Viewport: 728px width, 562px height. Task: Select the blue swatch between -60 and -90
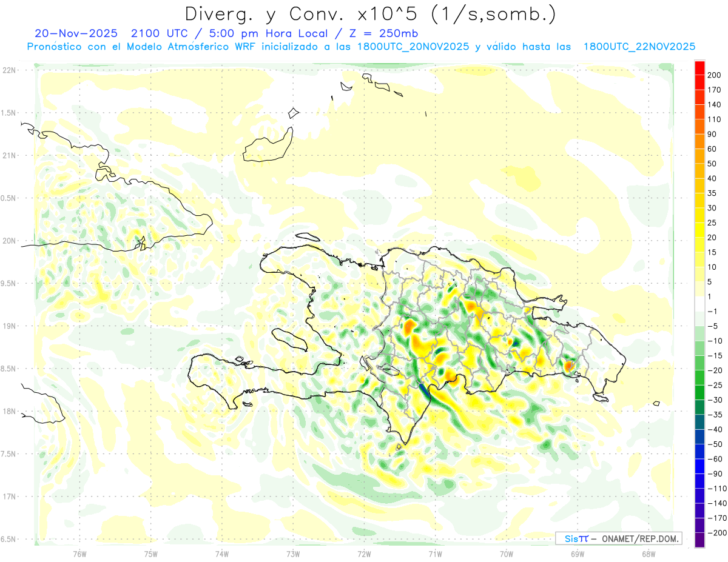click(699, 467)
